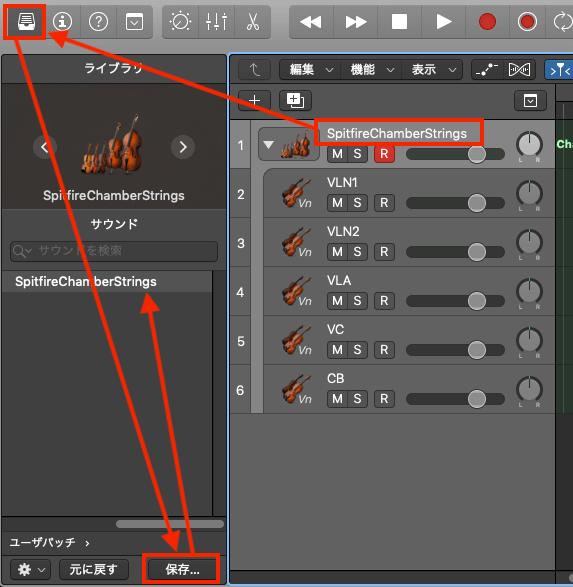Click the Rewind transport button
This screenshot has height=587, width=573.
click(311, 22)
